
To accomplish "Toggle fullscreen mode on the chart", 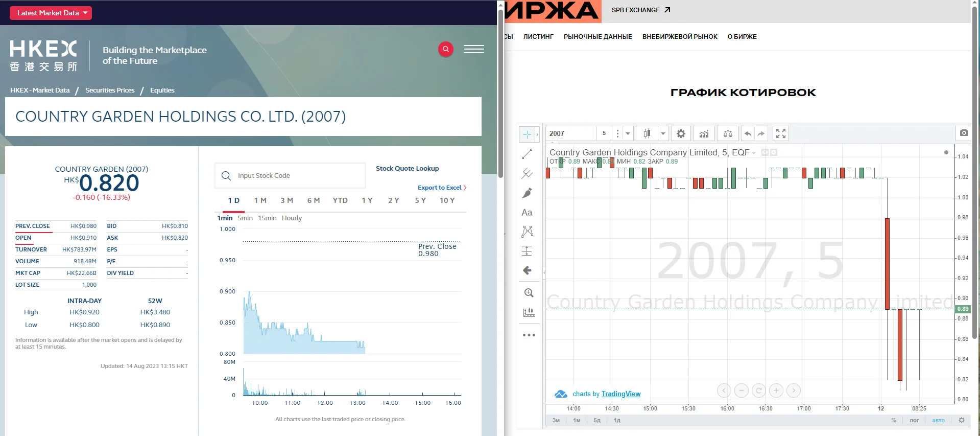I will [x=780, y=133].
